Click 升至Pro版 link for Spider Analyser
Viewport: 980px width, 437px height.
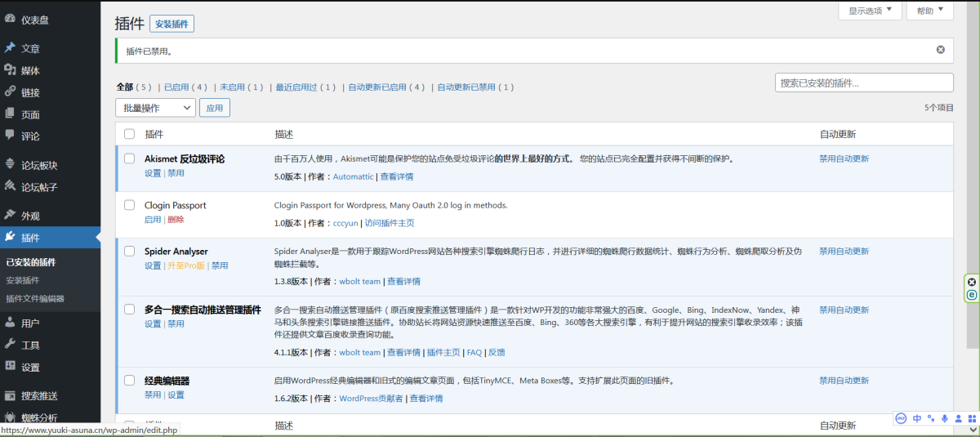(x=185, y=265)
